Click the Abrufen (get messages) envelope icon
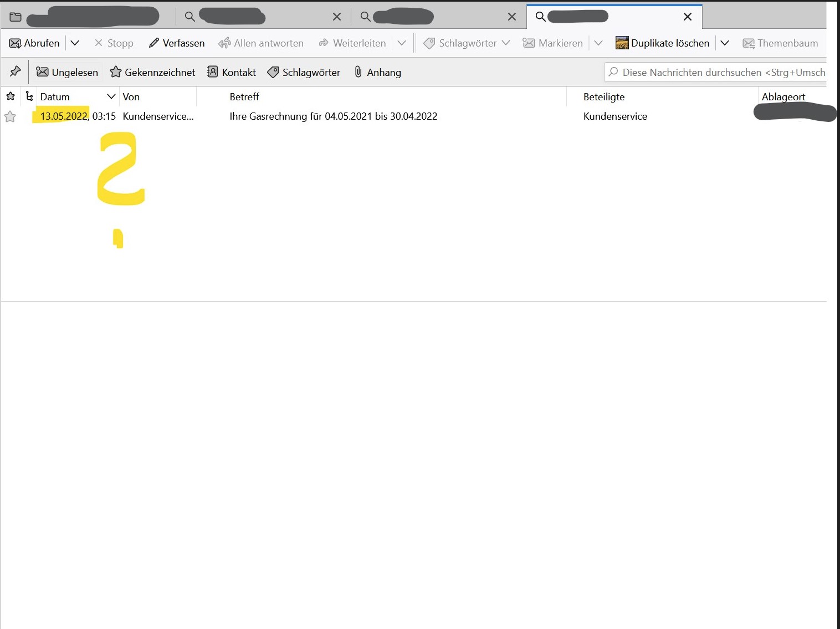The image size is (840, 629). coord(16,43)
